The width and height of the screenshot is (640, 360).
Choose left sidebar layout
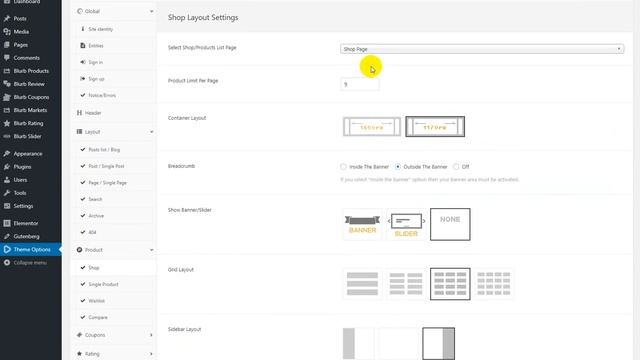click(x=358, y=343)
